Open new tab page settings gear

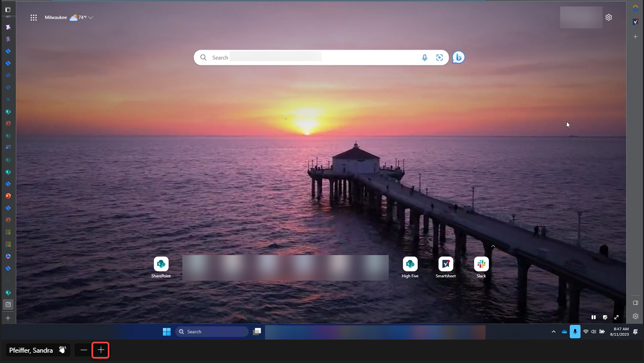point(609,17)
